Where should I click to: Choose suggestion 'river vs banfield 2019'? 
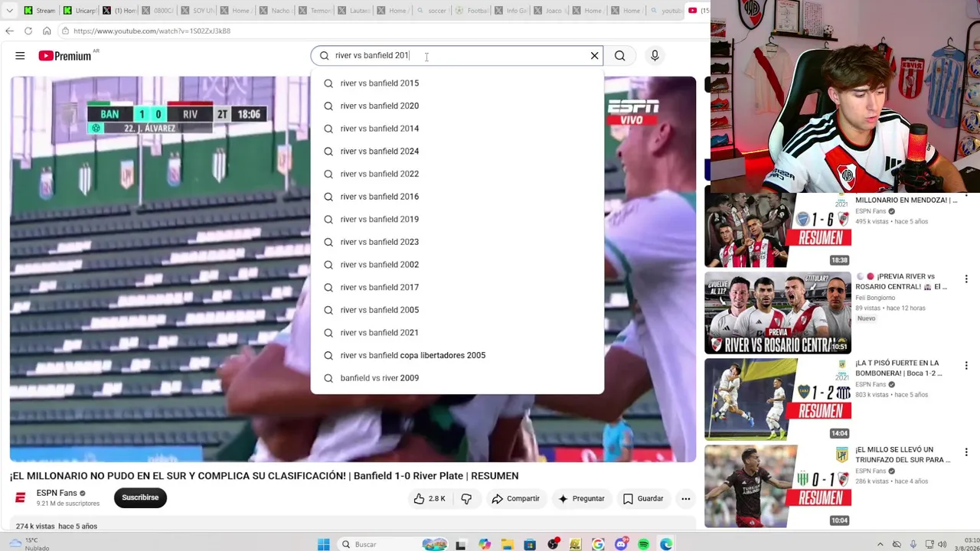tap(457, 219)
